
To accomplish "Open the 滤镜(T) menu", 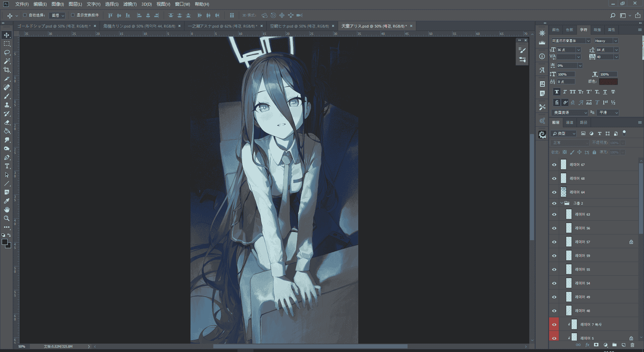I will [130, 4].
